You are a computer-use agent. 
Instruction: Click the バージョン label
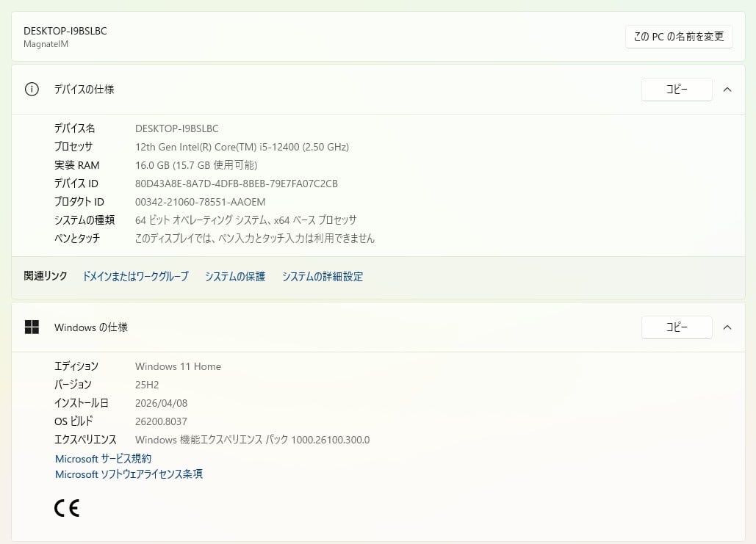[x=73, y=385]
